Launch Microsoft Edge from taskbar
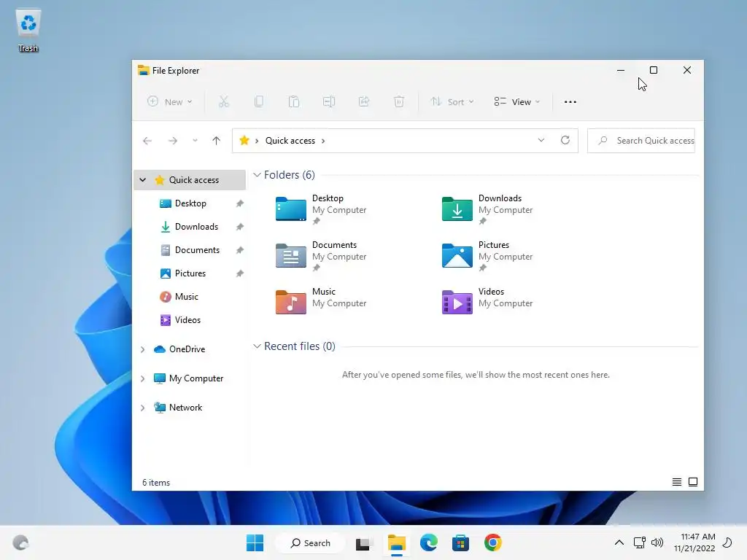Viewport: 747px width, 560px height. click(429, 542)
